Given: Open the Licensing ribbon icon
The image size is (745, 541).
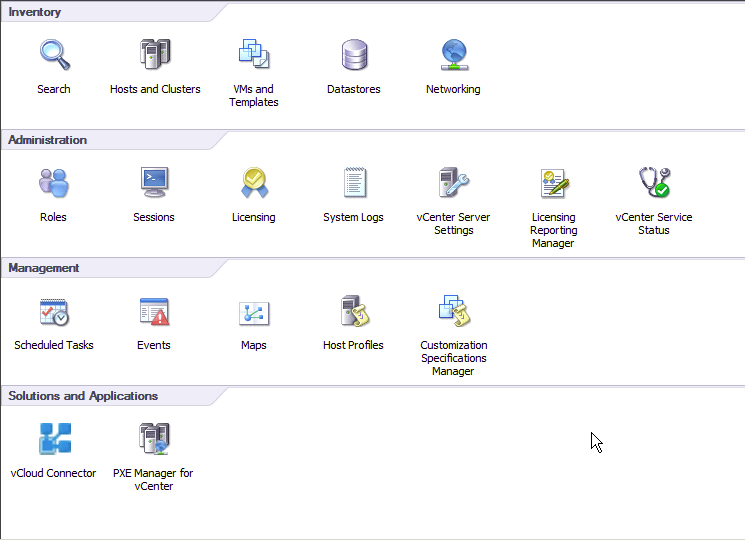Looking at the screenshot, I should [254, 182].
